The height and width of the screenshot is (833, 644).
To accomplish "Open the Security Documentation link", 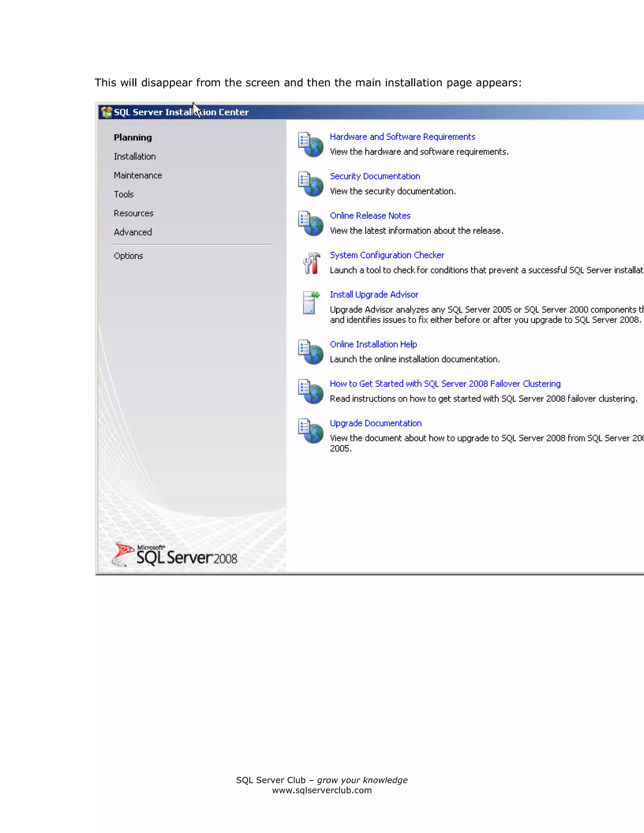I will tap(375, 176).
